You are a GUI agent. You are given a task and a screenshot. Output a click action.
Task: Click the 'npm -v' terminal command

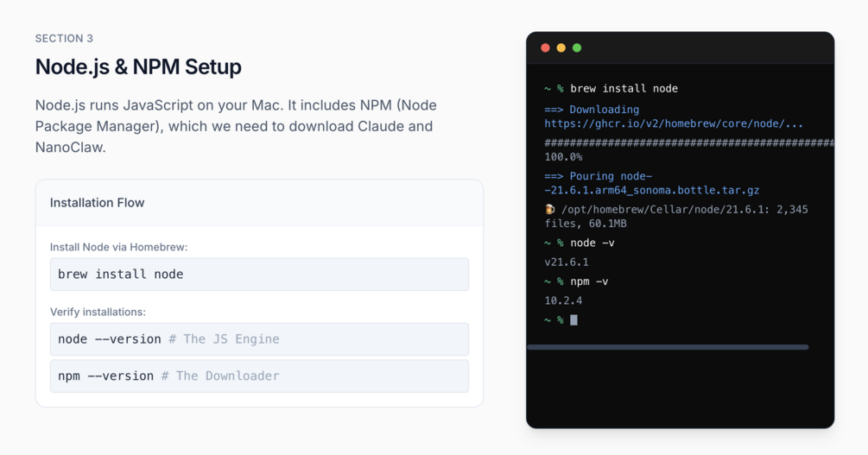pos(589,281)
